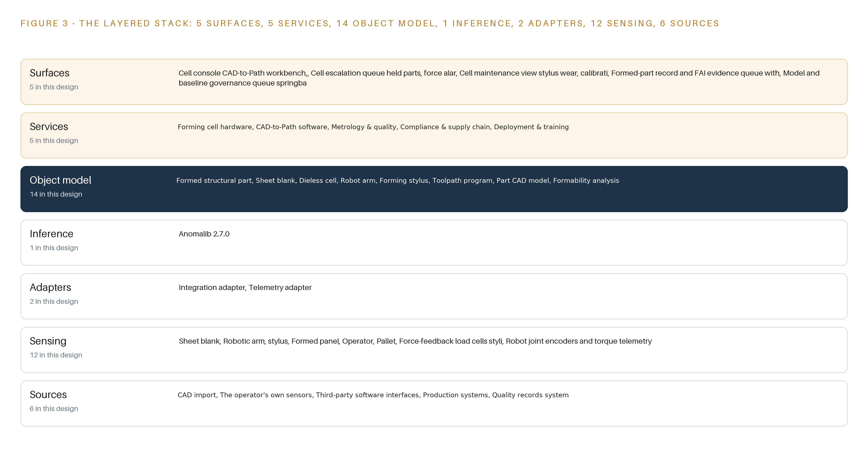Screen dimensions: 868x457
Task: Select the Surfaces layer heading
Action: (x=50, y=73)
